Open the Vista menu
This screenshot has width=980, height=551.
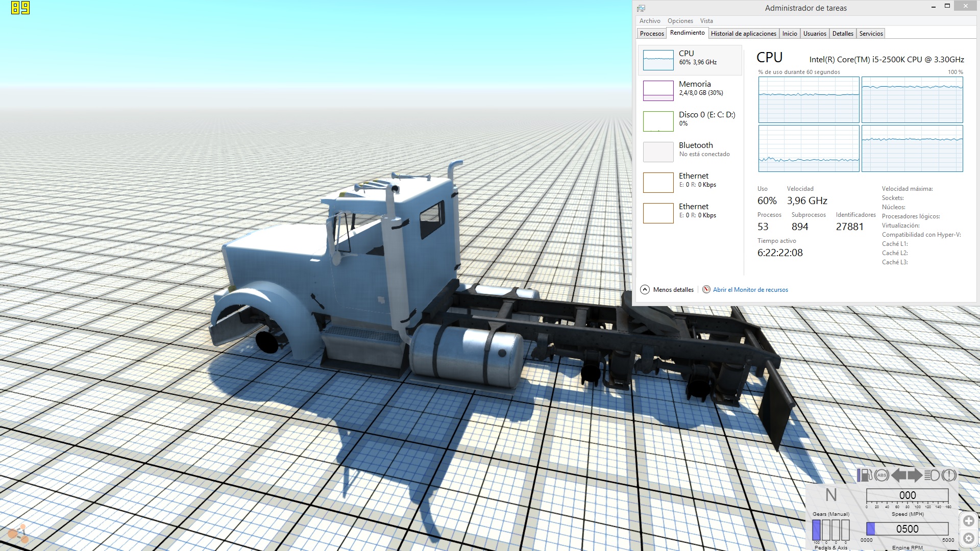coord(706,21)
